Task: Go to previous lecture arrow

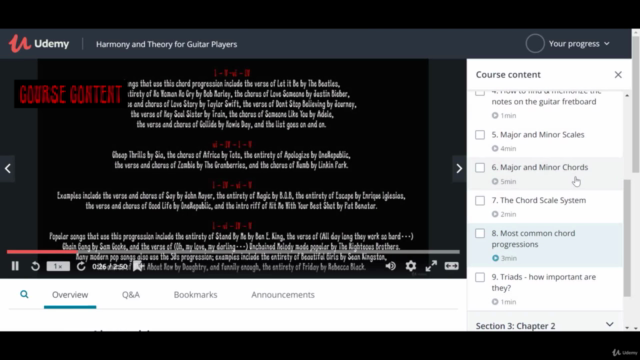Action: pyautogui.click(x=7, y=168)
